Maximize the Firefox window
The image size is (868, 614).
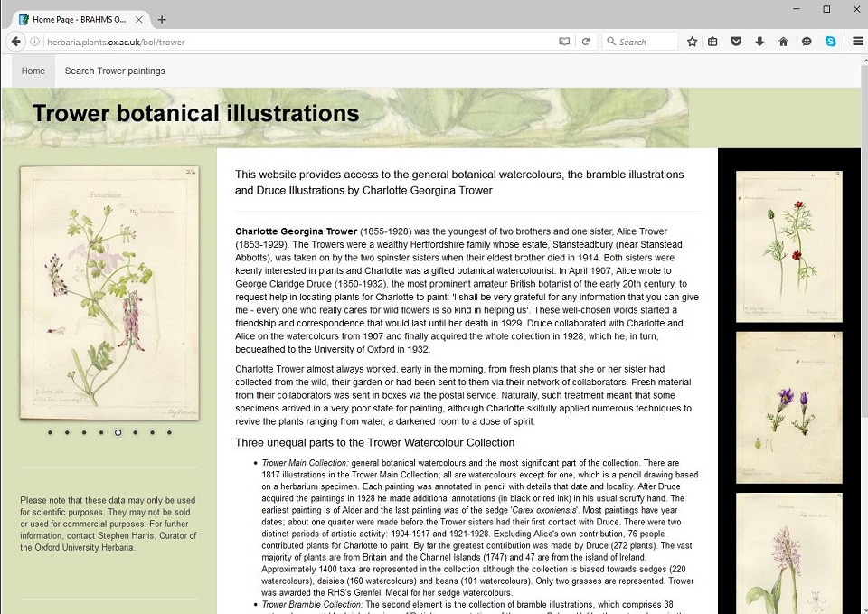(x=826, y=9)
